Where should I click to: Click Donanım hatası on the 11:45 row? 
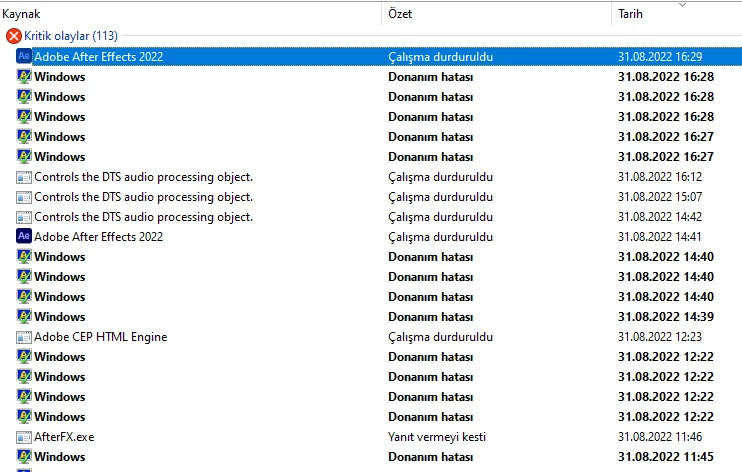coord(431,457)
